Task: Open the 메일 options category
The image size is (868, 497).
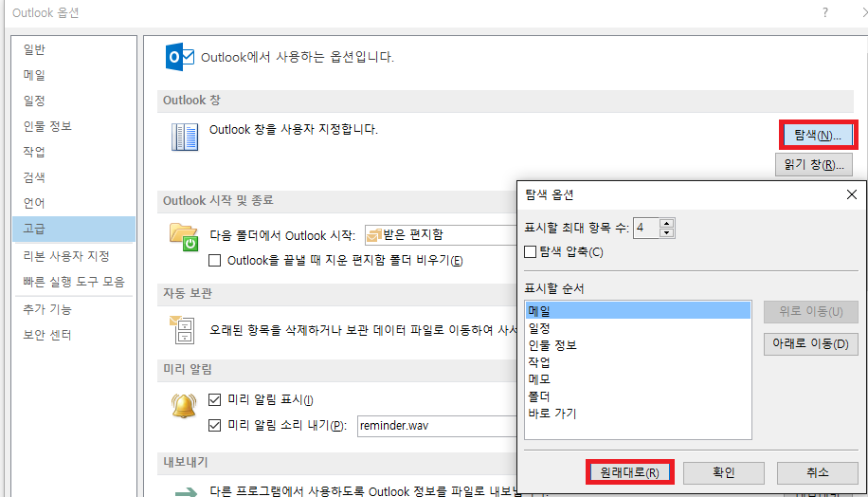Action: (74, 75)
